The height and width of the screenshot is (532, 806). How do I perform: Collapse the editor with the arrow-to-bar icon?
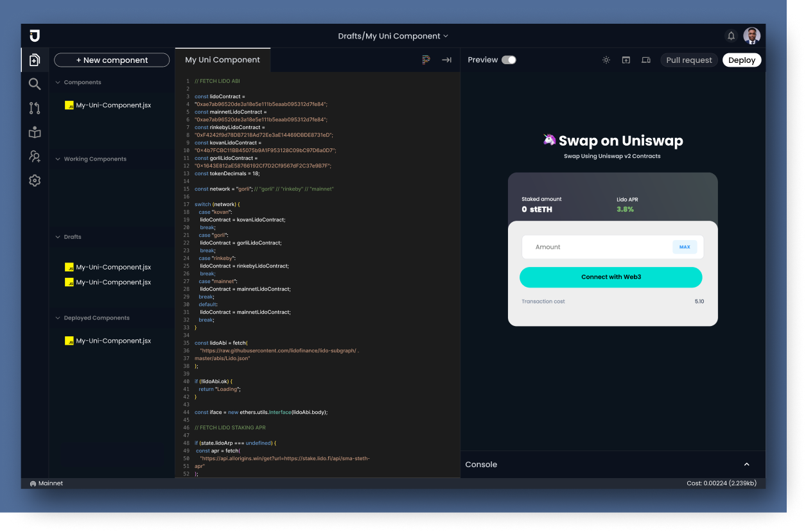[x=446, y=60]
